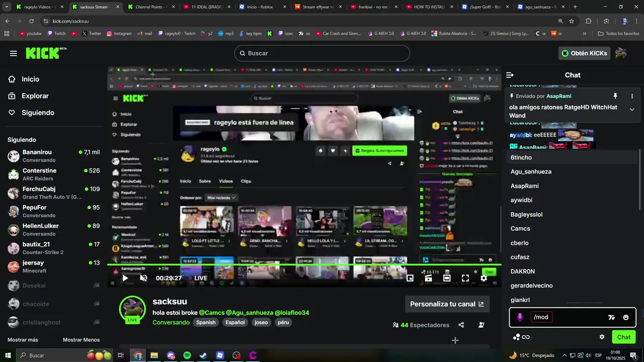Go to Inicio in the sidebar
This screenshot has height=362, width=644.
(30, 79)
